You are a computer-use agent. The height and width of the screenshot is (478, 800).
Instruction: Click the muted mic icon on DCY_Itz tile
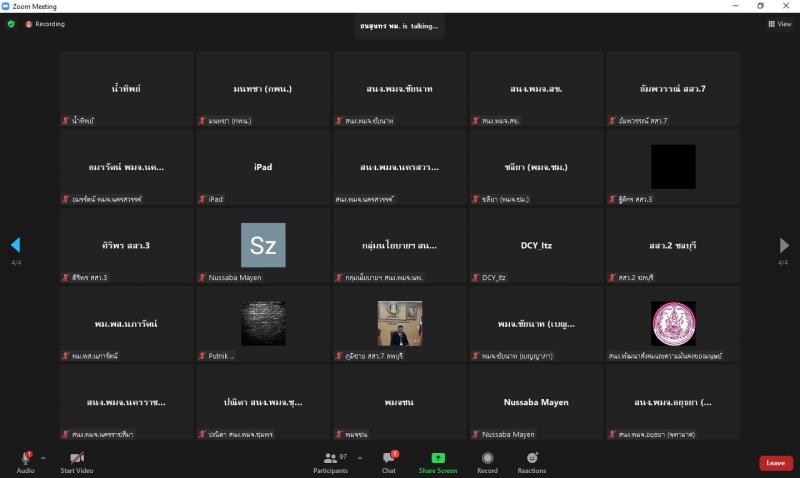pyautogui.click(x=476, y=278)
